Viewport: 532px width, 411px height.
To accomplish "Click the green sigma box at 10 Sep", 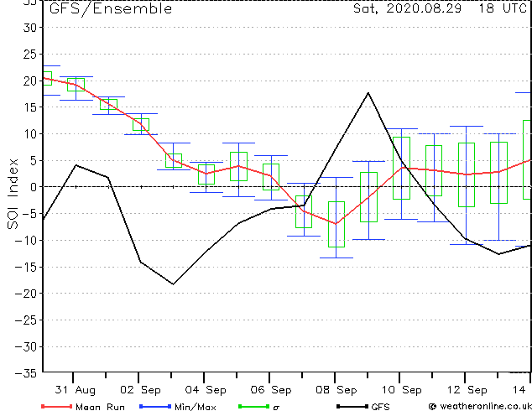I will point(401,169).
